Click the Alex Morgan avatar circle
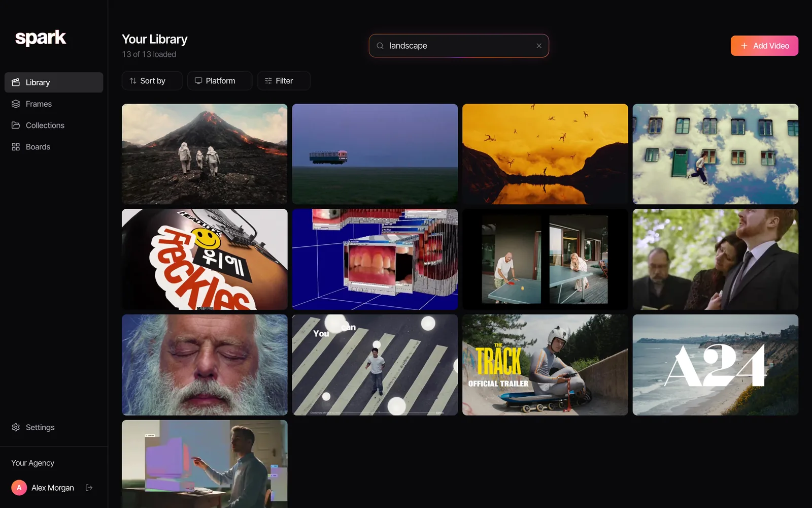Viewport: 812px width, 508px height. [x=19, y=488]
